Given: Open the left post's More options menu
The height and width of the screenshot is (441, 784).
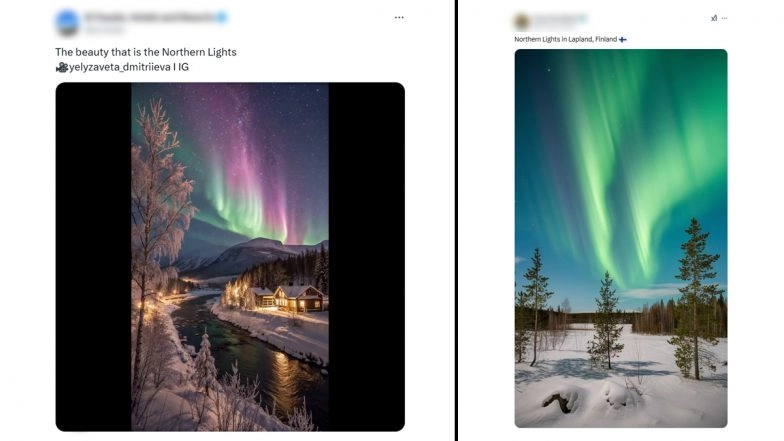Looking at the screenshot, I should pos(399,17).
